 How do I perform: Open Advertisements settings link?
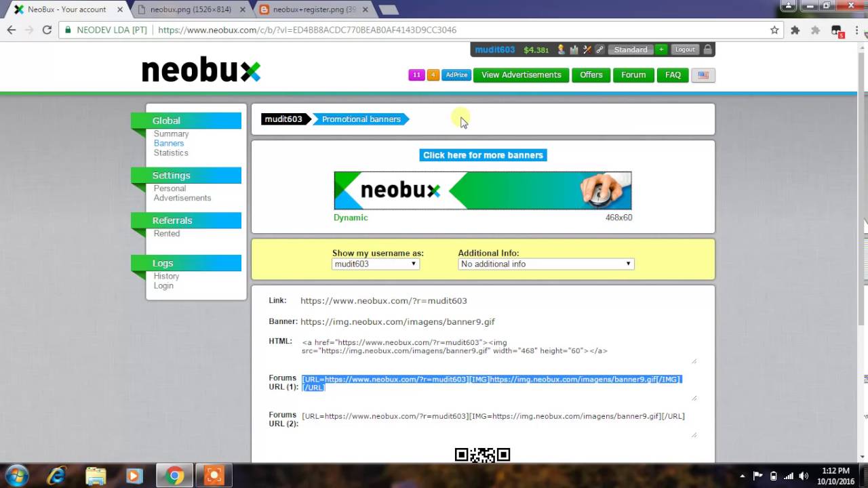pyautogui.click(x=182, y=198)
